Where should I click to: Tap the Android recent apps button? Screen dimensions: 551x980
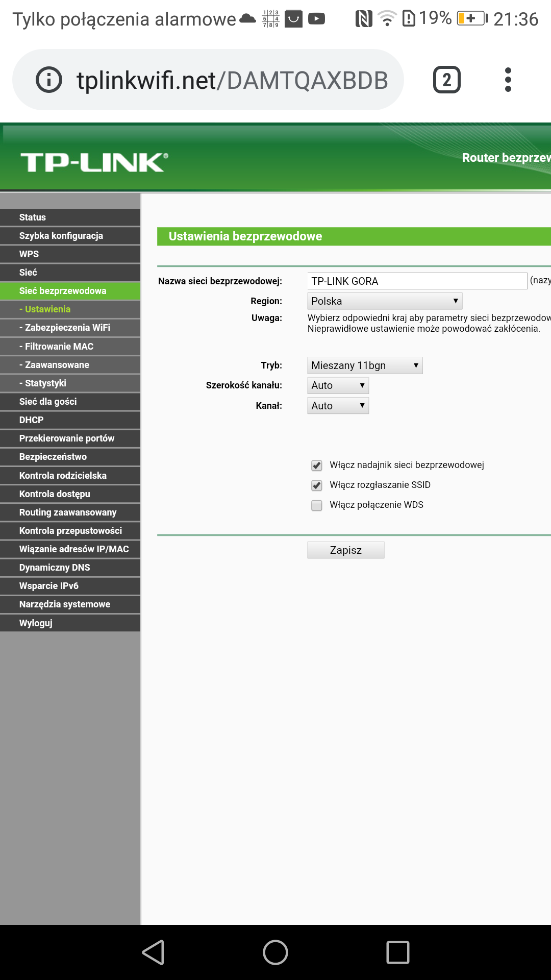[x=398, y=952]
